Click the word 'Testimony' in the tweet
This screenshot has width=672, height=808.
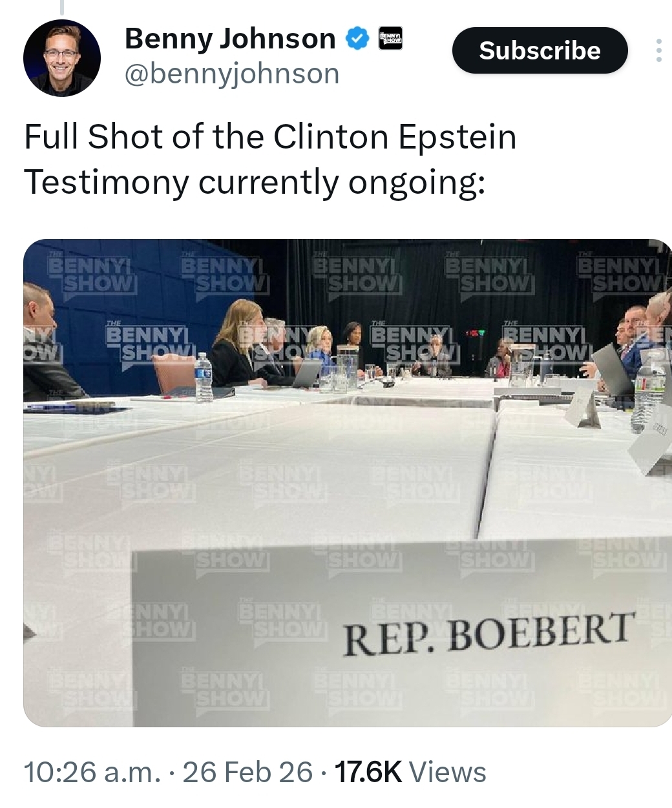click(105, 182)
